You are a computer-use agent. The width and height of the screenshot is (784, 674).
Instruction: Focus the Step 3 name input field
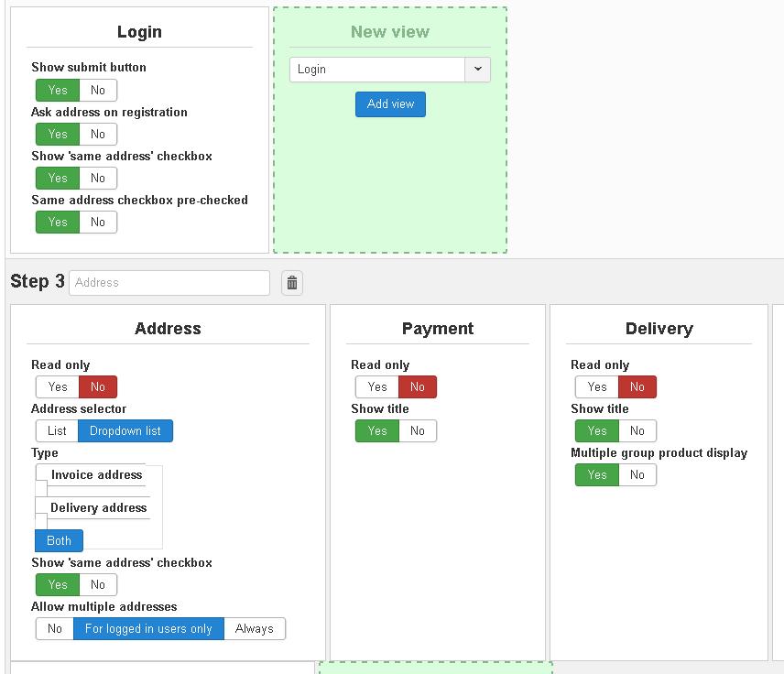click(x=169, y=283)
